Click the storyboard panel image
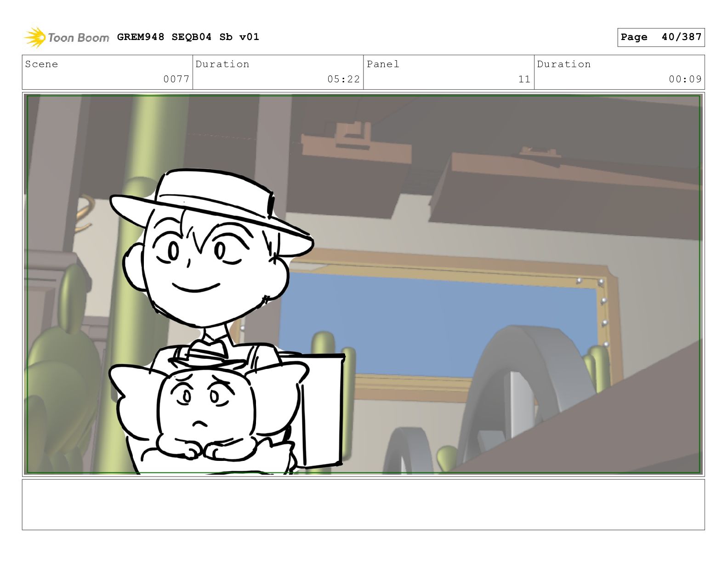This screenshot has height=563, width=728. pyautogui.click(x=363, y=284)
